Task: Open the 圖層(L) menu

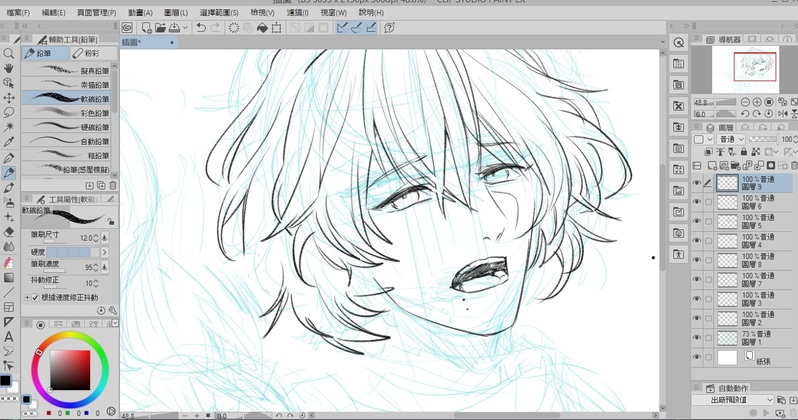Action: point(176,12)
